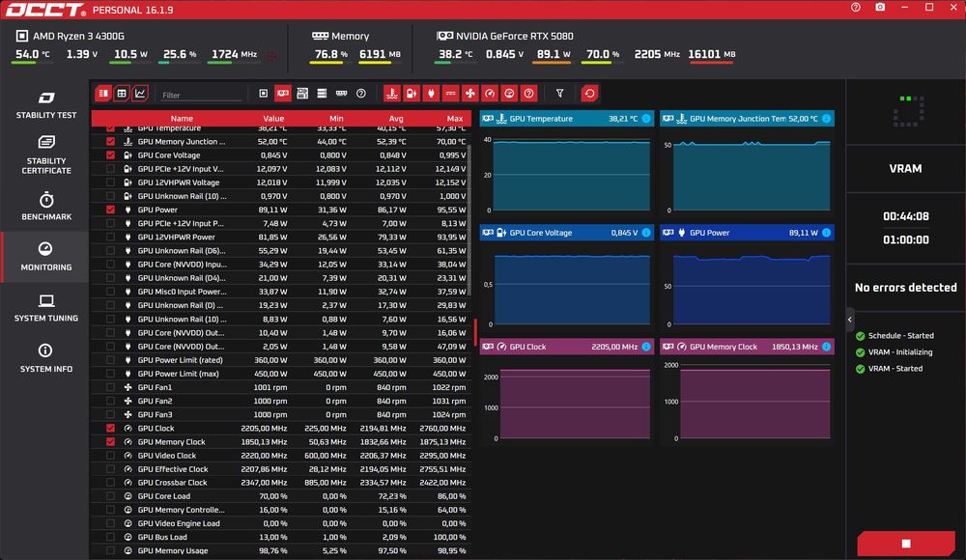Stop the running VRAM test

click(906, 544)
